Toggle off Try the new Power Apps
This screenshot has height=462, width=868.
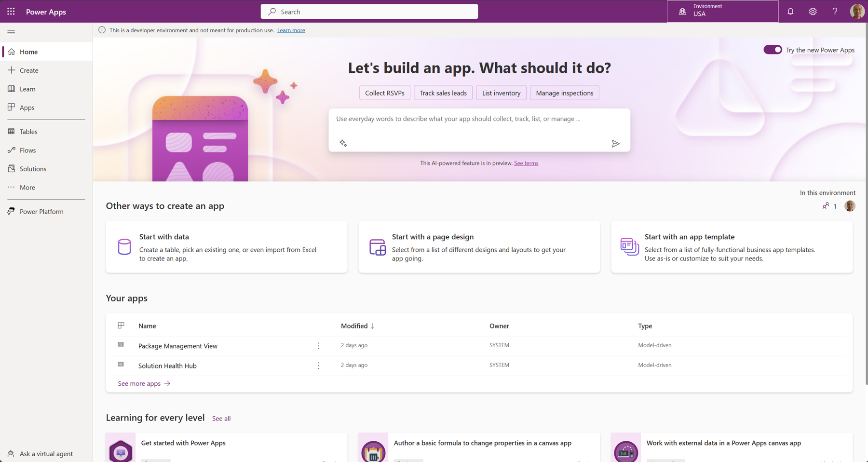tap(773, 50)
